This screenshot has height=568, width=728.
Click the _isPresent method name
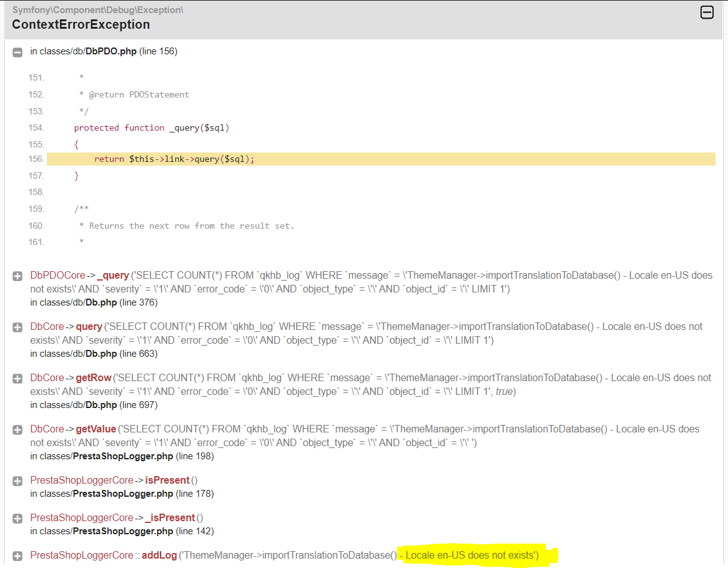pyautogui.click(x=170, y=517)
